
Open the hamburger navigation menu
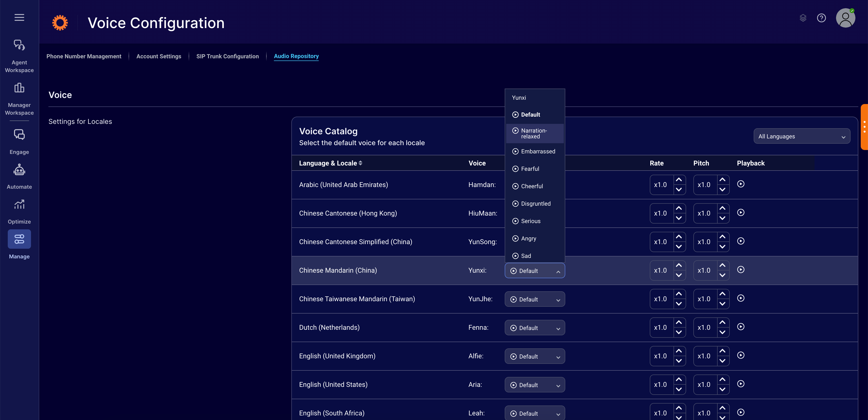point(19,17)
